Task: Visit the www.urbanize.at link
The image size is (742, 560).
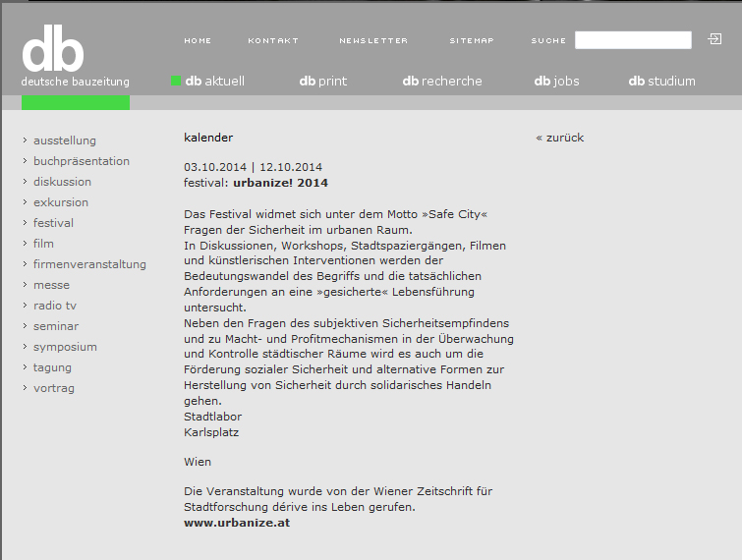Action: tap(237, 523)
